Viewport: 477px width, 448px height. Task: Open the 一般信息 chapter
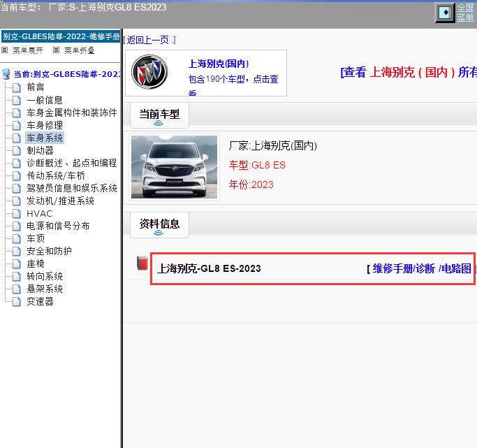(x=45, y=100)
